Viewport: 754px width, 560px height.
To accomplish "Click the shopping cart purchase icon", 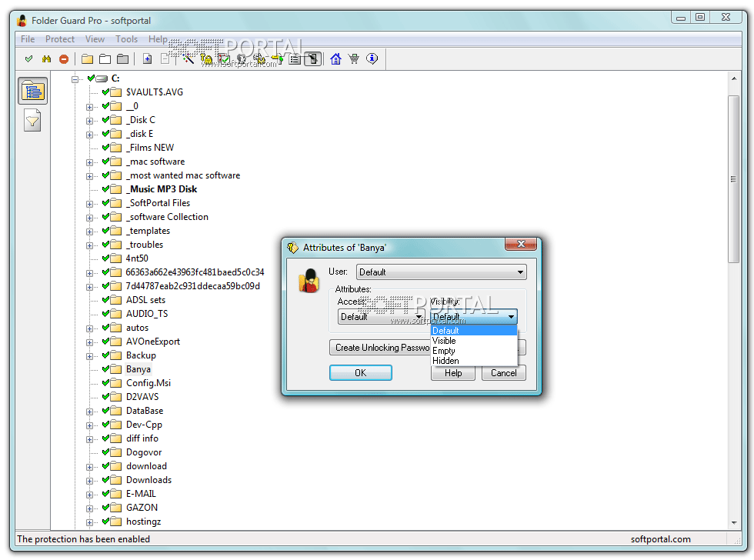I will tap(353, 59).
